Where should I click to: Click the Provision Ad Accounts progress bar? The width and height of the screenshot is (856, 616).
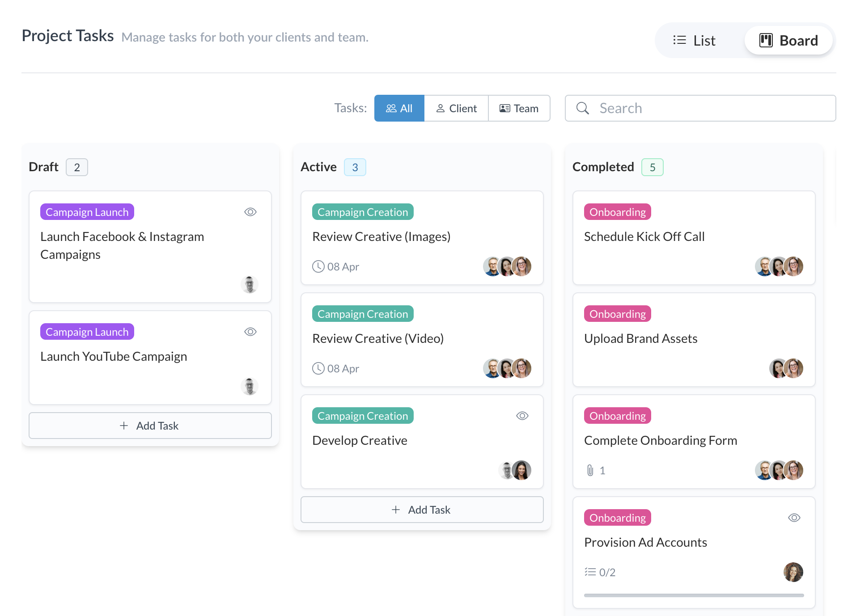pyautogui.click(x=694, y=595)
